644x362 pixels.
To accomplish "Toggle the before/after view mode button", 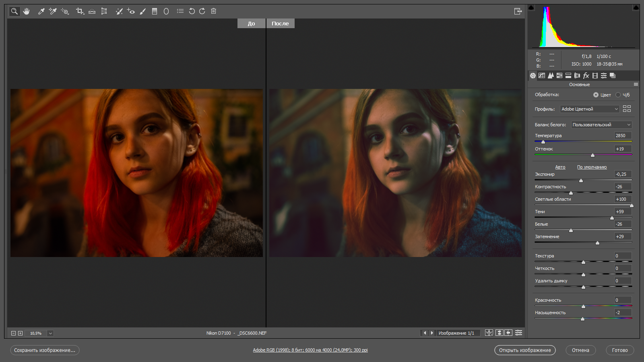I will point(489,333).
